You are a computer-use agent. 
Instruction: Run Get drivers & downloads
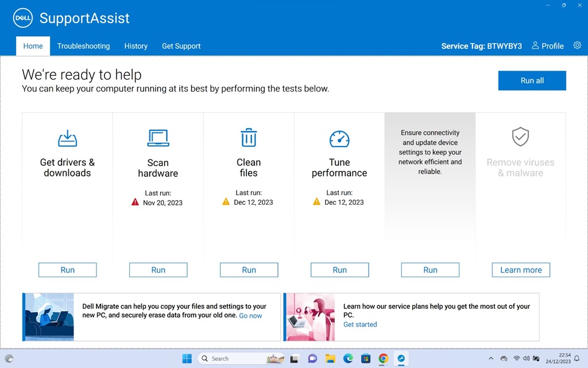68,270
